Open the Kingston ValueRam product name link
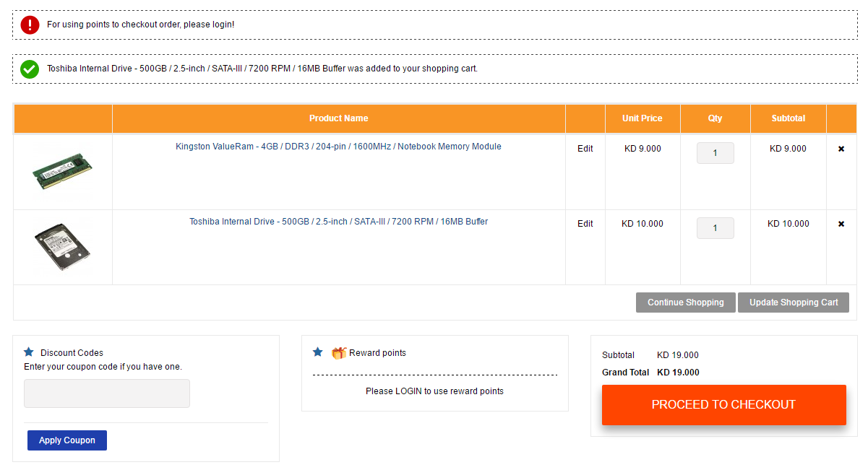This screenshot has height=470, width=868. click(338, 147)
